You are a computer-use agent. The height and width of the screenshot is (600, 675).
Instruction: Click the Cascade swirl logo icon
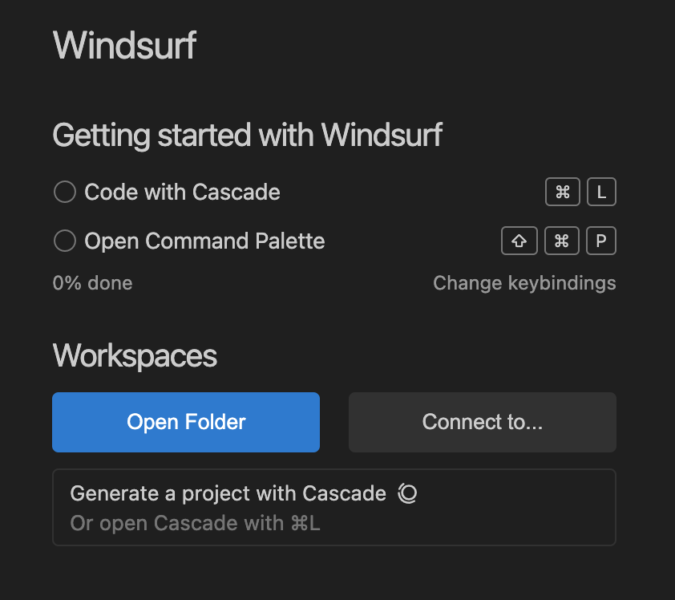click(x=407, y=493)
